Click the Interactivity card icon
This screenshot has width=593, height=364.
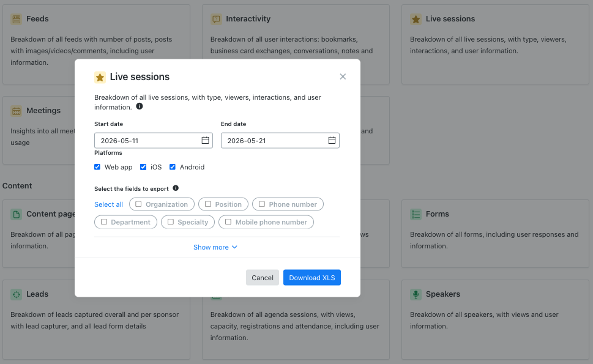pos(216,19)
